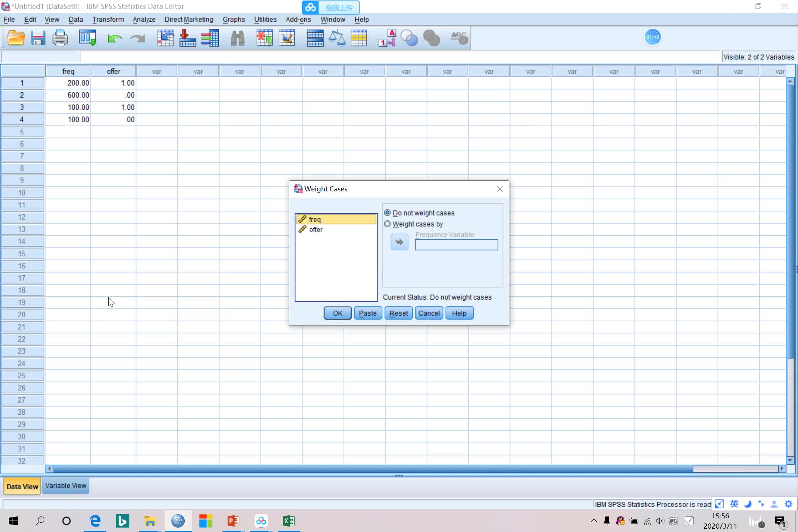
Task: Open the Utilities menu
Action: pos(265,20)
